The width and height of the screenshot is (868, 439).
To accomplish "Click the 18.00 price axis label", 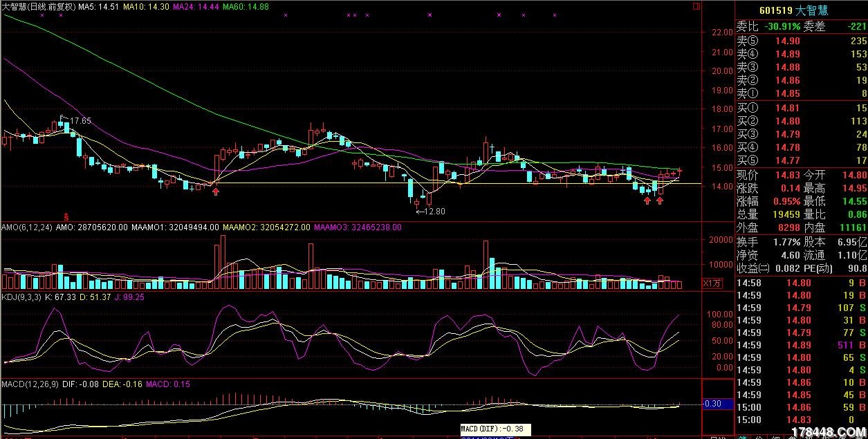I will (723, 109).
